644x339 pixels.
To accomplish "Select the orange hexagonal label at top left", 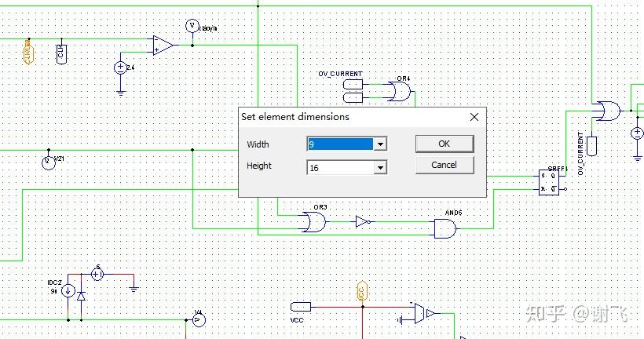I will point(28,54).
